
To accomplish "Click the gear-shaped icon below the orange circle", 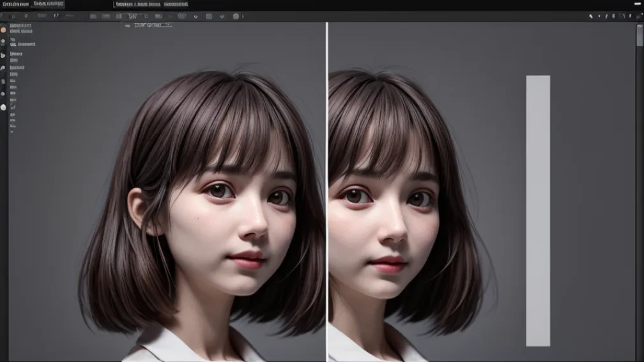I will 3,42.
